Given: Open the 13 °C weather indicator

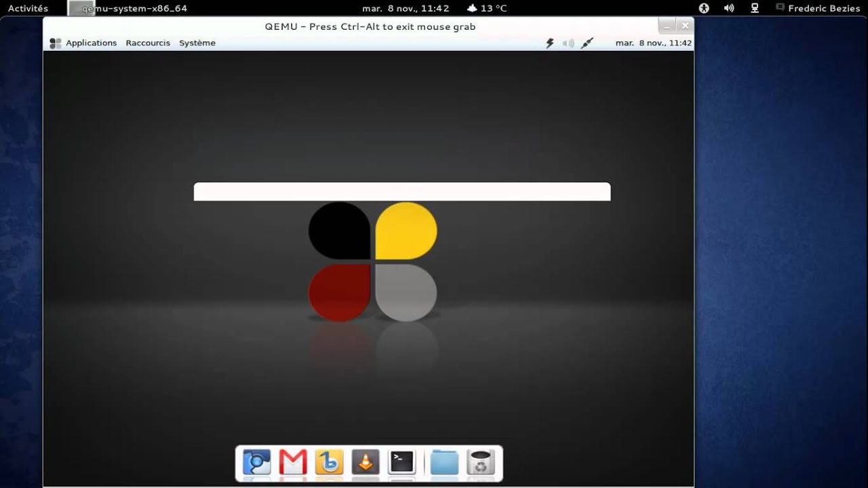Looking at the screenshot, I should (x=487, y=8).
